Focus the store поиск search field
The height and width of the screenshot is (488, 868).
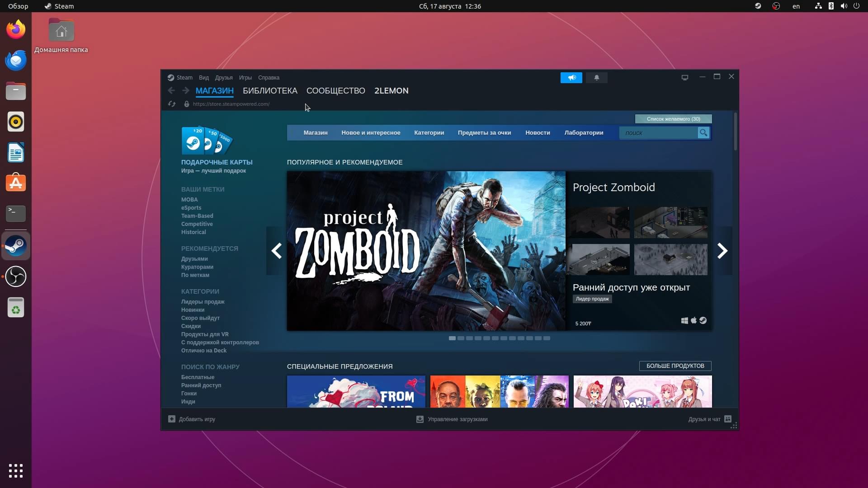(659, 133)
